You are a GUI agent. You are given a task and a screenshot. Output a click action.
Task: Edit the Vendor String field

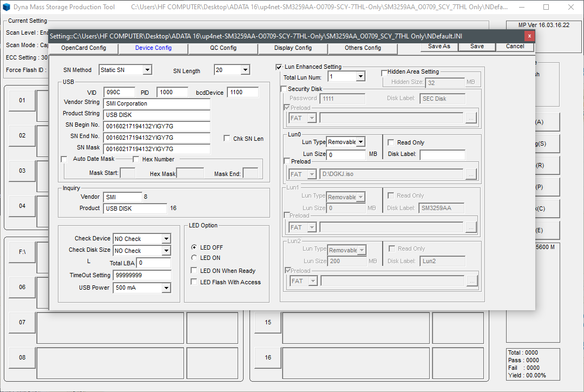coord(157,103)
